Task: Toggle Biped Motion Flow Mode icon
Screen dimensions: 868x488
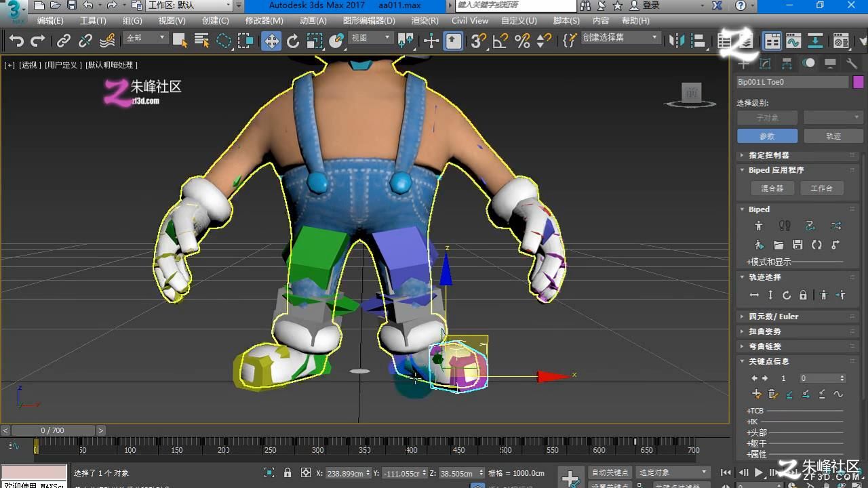Action: pyautogui.click(x=810, y=226)
